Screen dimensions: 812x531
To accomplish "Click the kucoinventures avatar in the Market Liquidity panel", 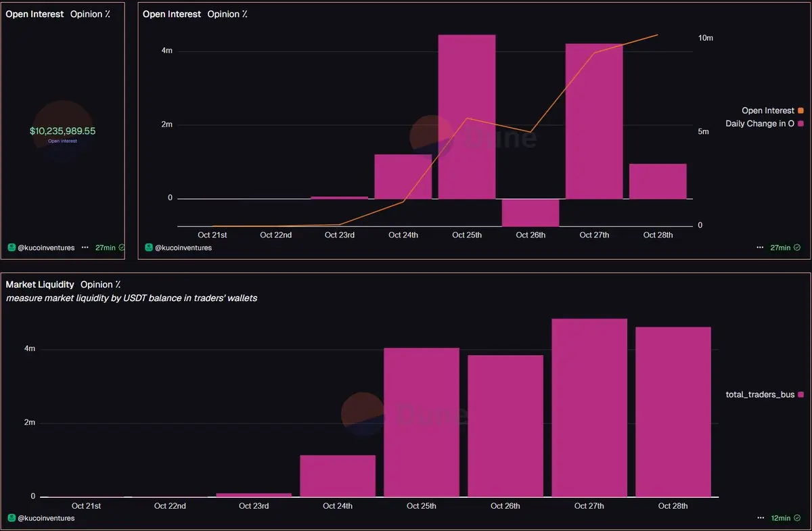I will click(11, 518).
